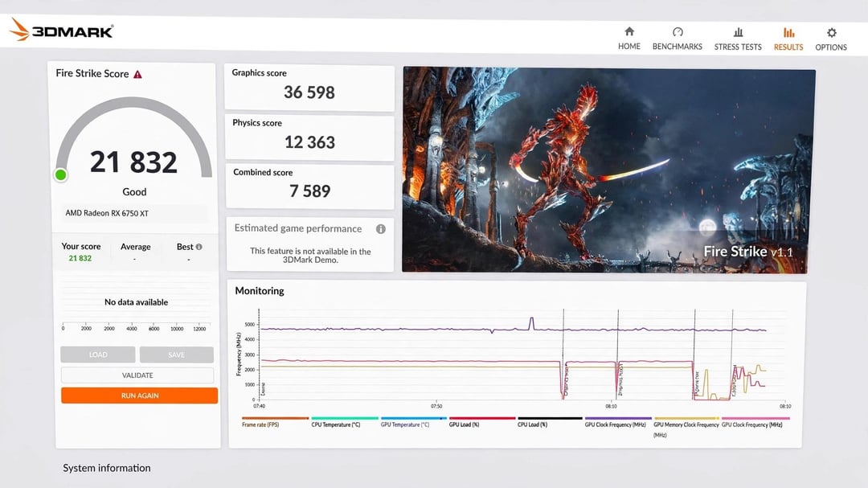Click the Monitoring heading
Screen dimensions: 868x488
(259, 291)
